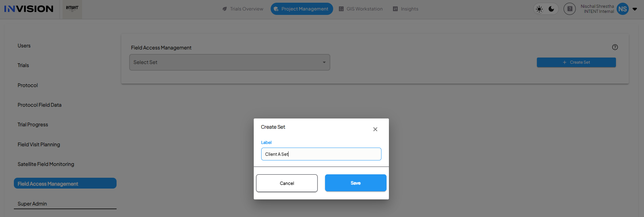Expand the user account dropdown arrow
The image size is (644, 217).
(x=635, y=9)
